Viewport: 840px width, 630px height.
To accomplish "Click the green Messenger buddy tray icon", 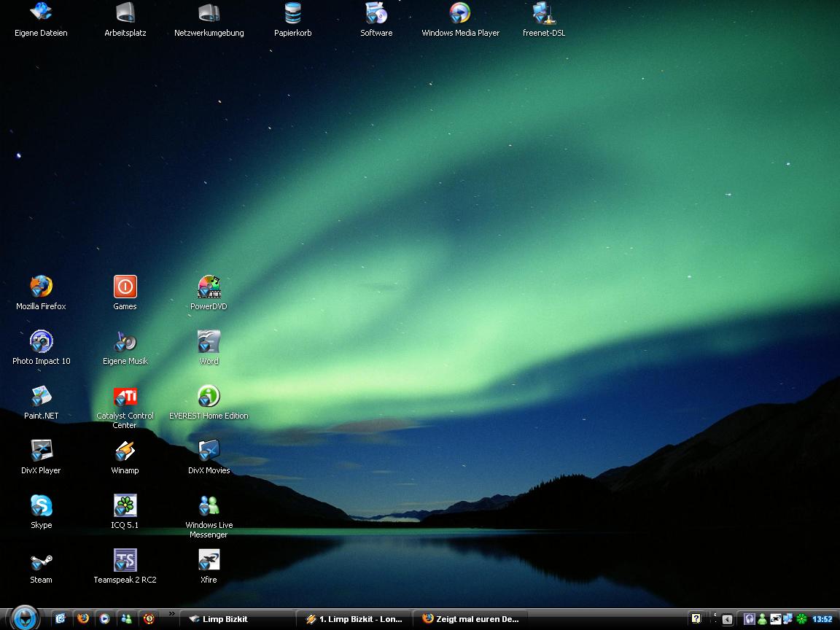I will pos(762,619).
